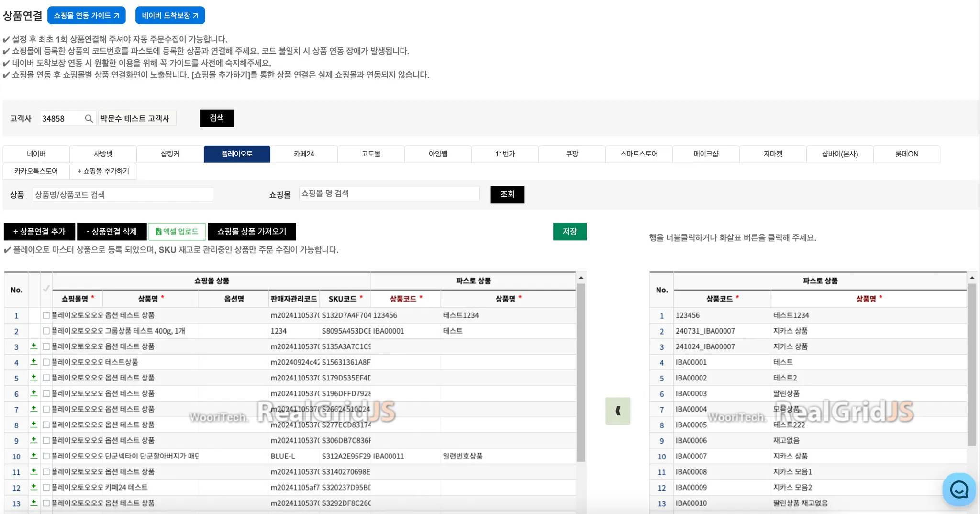
Task: Check the checkbox for 그룹상품 테스트 400g row
Action: pyautogui.click(x=46, y=331)
